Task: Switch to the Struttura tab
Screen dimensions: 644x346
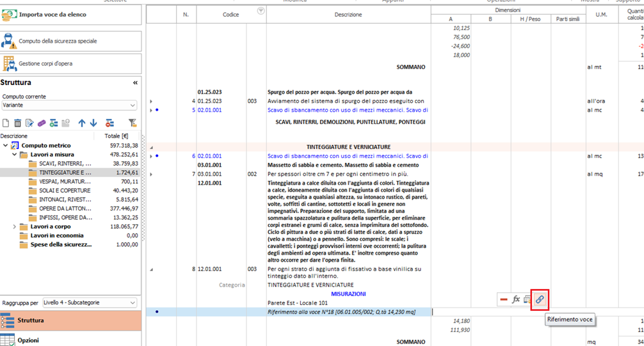Action: click(x=70, y=320)
